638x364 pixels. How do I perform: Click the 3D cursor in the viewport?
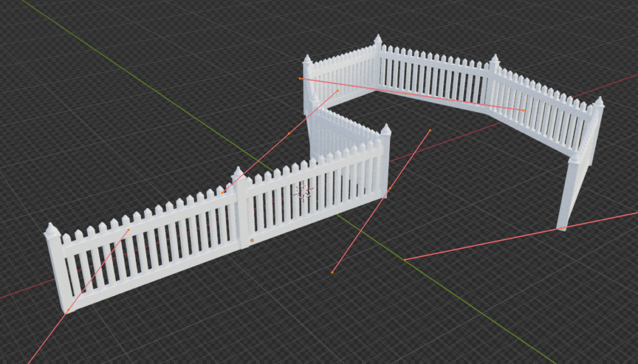pyautogui.click(x=303, y=192)
